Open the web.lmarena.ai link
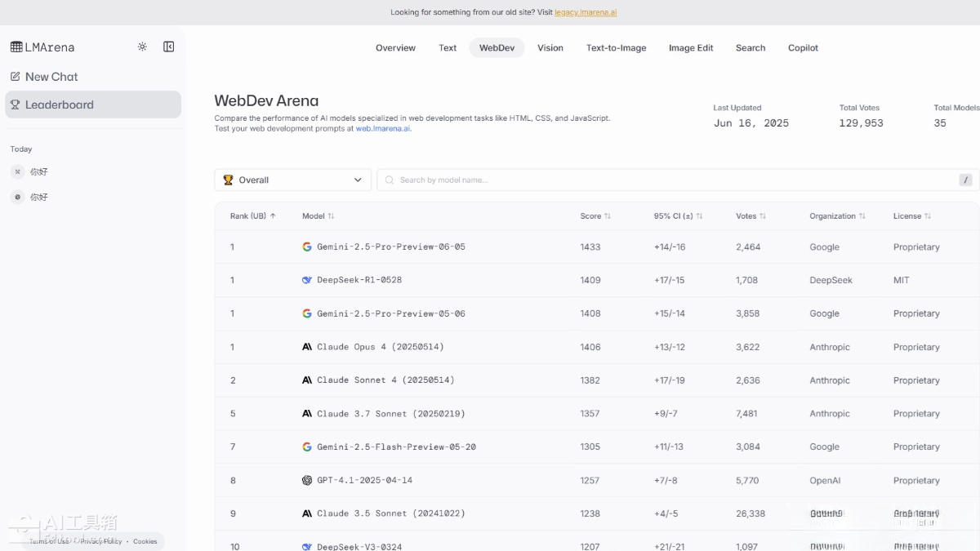980x551 pixels. [x=383, y=128]
